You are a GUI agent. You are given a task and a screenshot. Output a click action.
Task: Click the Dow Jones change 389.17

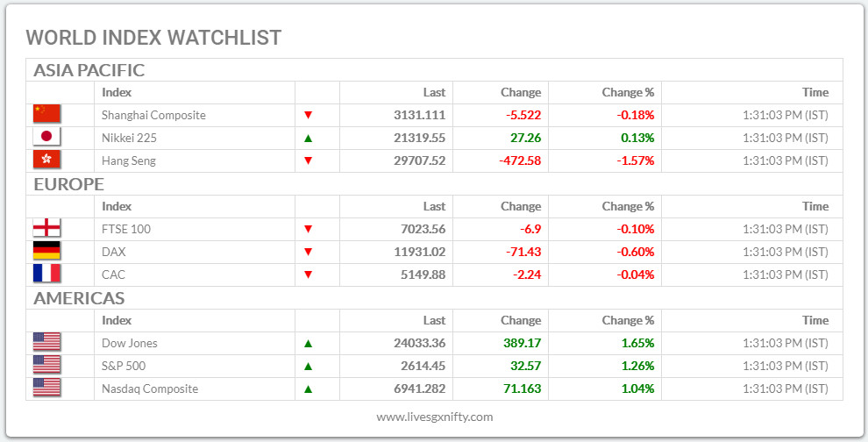[x=522, y=344]
